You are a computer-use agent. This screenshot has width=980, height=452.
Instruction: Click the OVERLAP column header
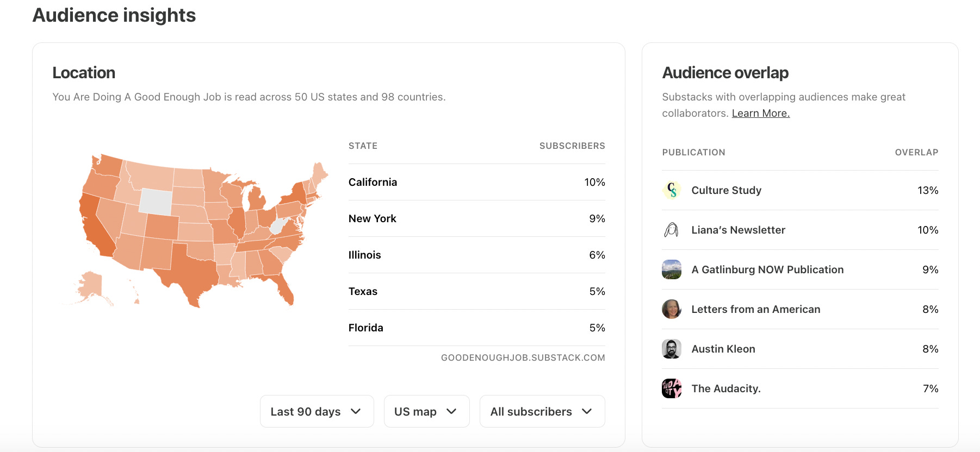(916, 152)
